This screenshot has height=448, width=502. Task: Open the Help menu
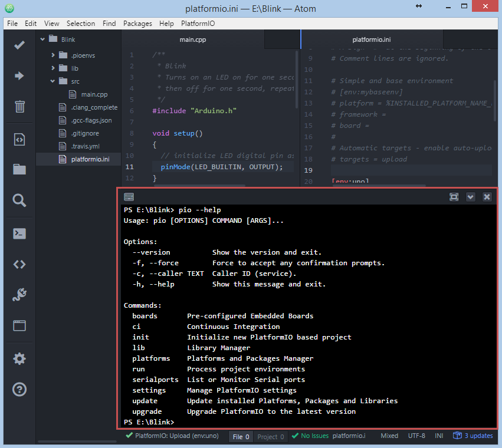(166, 24)
